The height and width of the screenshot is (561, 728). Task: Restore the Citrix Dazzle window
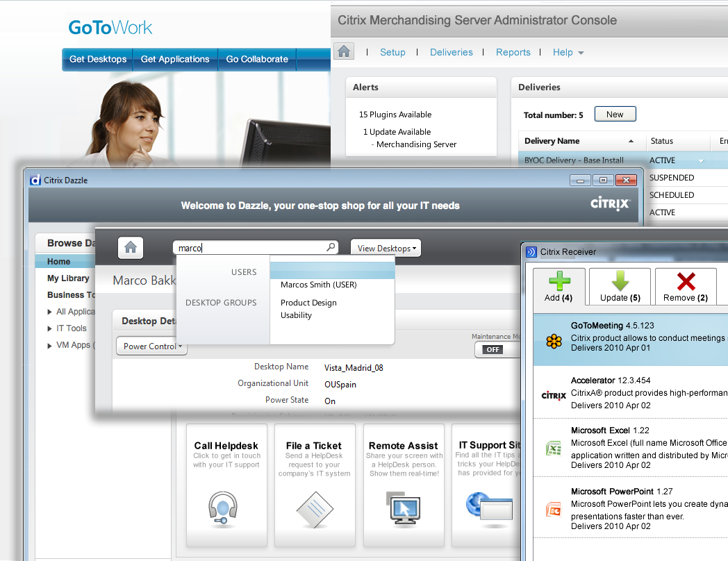tap(603, 180)
